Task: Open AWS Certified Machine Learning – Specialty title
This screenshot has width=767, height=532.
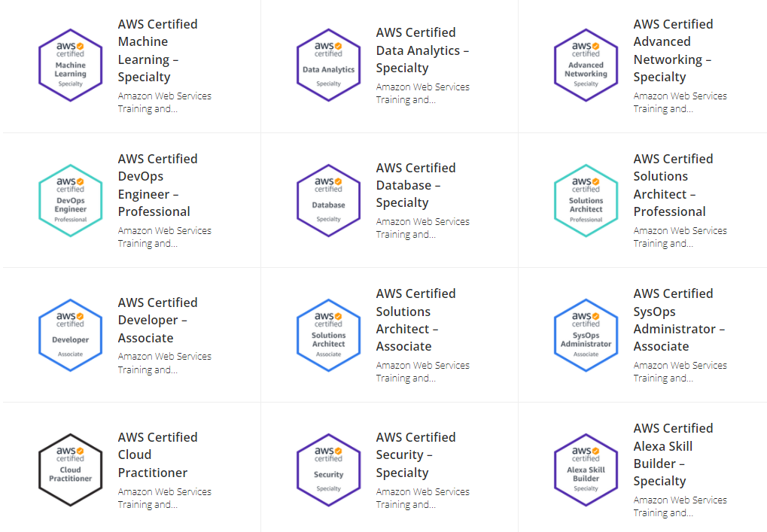Action: coord(157,50)
